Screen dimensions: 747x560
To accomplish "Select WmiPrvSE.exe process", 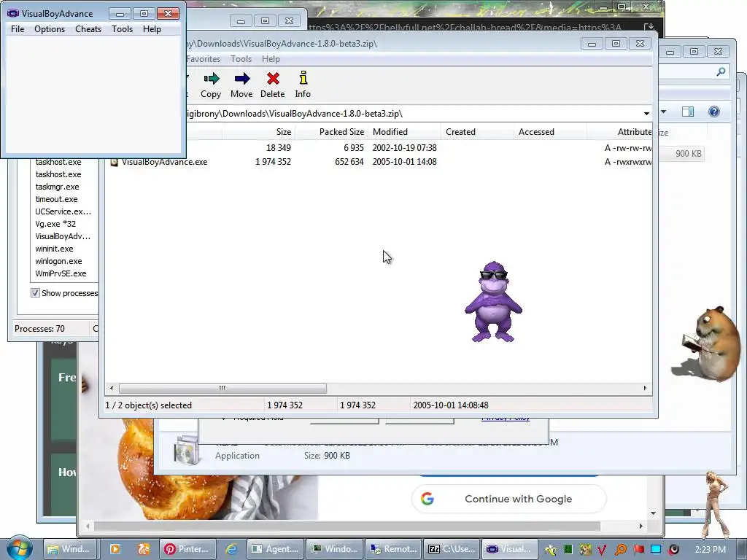I will 61,273.
